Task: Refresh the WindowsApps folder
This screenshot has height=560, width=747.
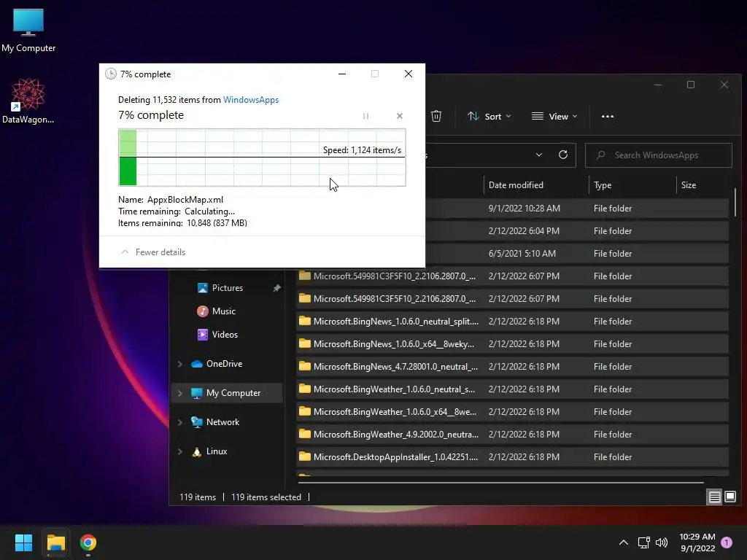Action: click(563, 155)
